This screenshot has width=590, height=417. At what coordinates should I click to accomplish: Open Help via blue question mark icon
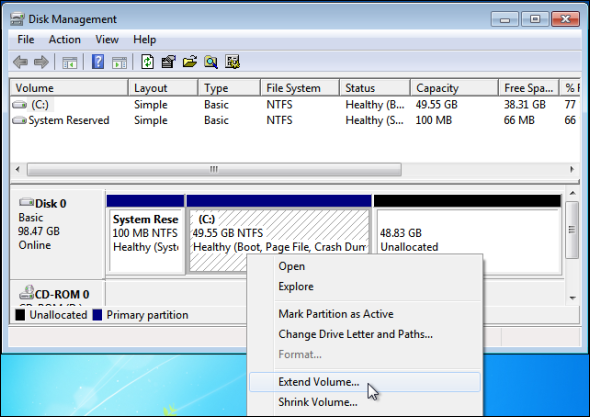98,62
